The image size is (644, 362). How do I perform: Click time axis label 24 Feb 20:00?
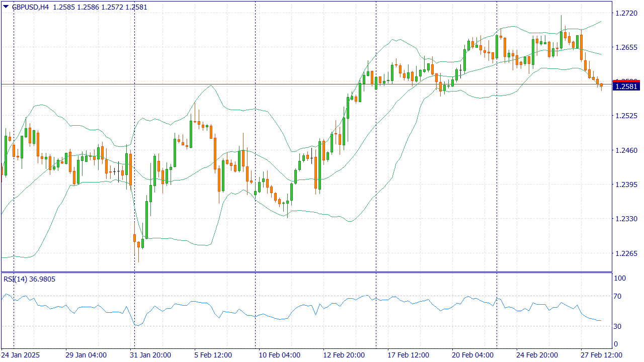click(x=537, y=355)
